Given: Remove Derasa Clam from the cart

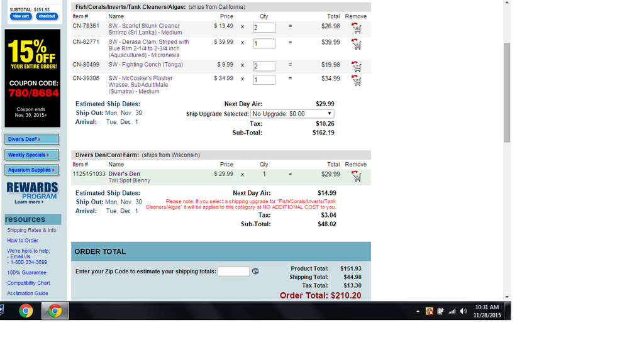Looking at the screenshot, I should [x=356, y=44].
